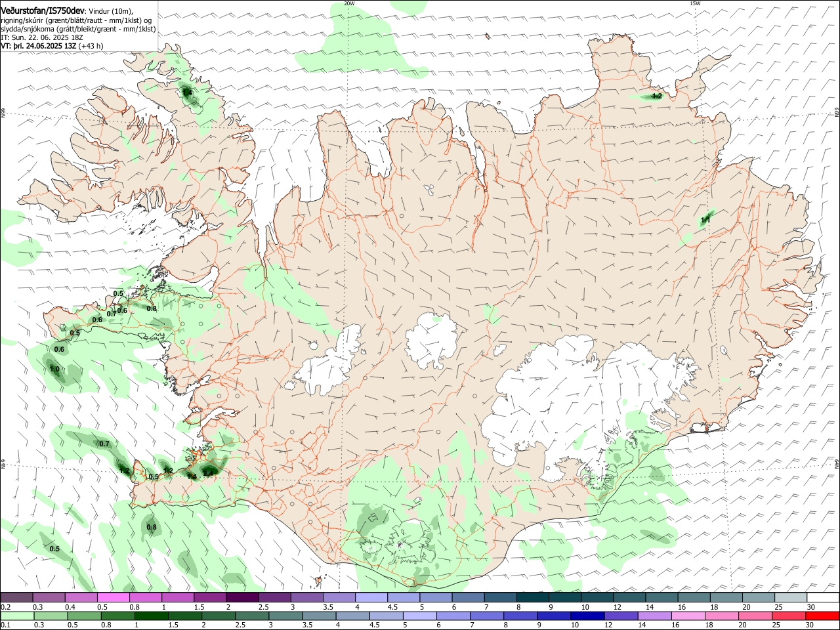This screenshot has height=630, width=840.
Task: Pick the snow legend swatch between 6 and 7
Action: pos(469,598)
